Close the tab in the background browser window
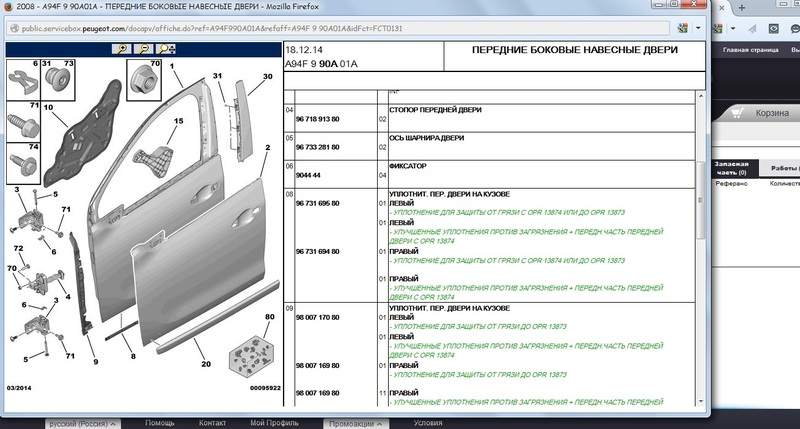The image size is (800, 429). click(721, 8)
